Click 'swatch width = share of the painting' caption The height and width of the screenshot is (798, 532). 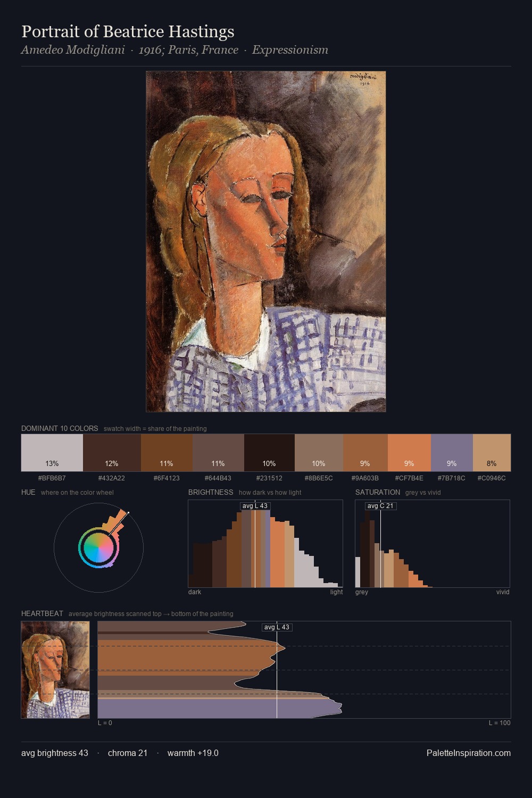coord(155,428)
